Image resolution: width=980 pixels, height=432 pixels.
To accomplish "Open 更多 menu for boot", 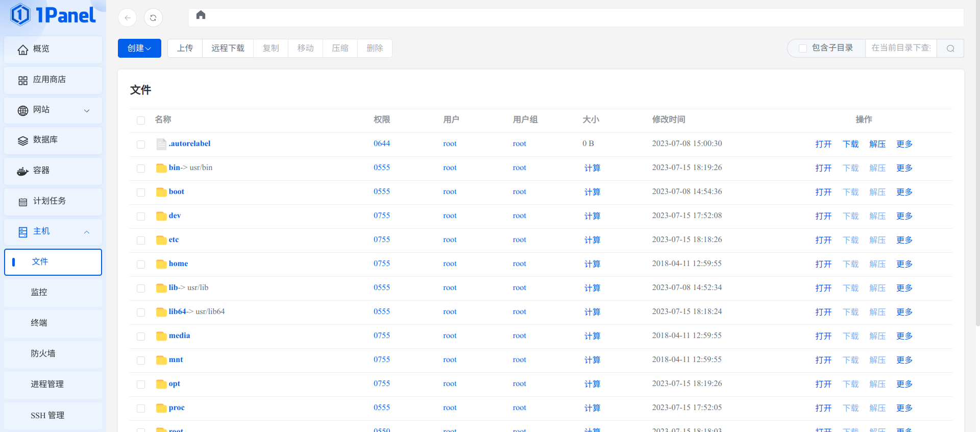I will click(x=904, y=192).
